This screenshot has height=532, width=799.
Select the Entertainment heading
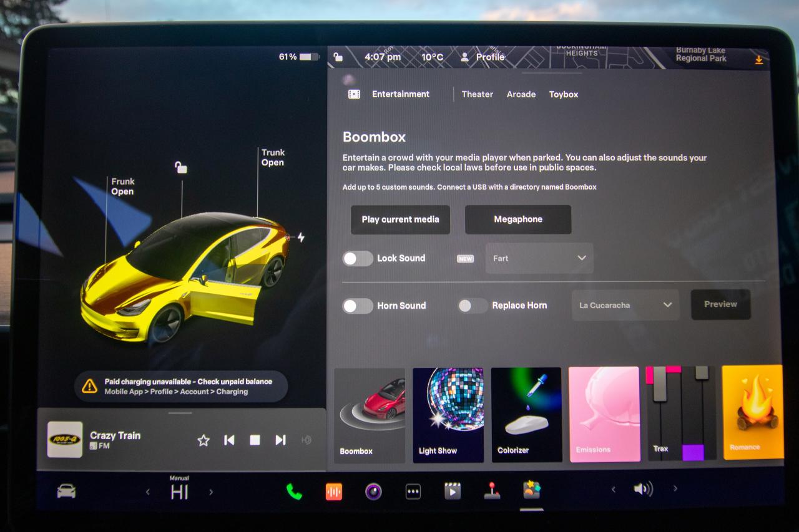point(401,94)
